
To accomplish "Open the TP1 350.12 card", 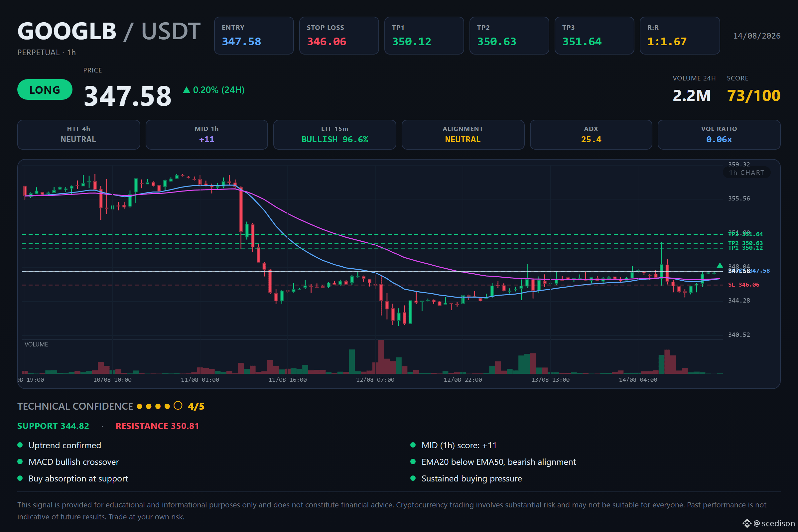I will tap(424, 36).
